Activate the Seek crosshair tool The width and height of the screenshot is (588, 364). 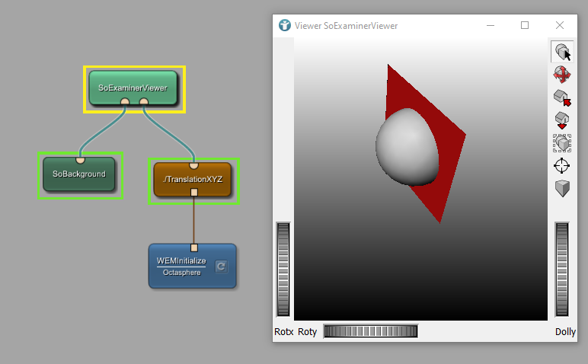[562, 166]
